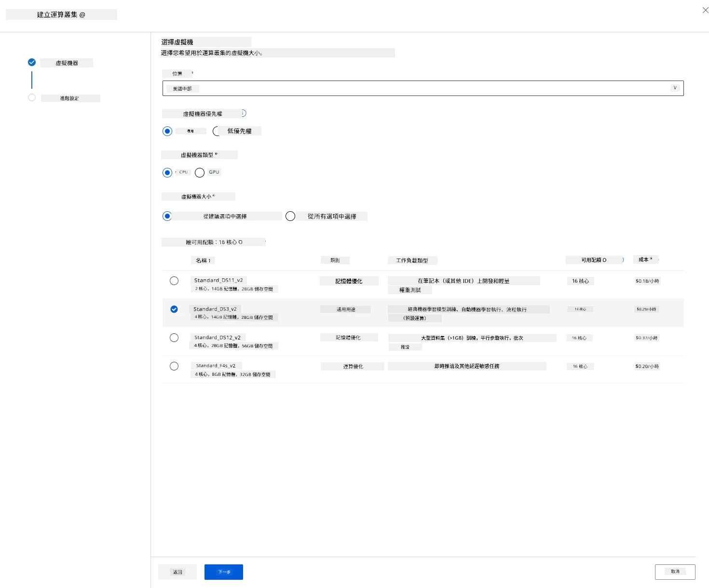This screenshot has height=588, width=709.
Task: Click the 返回 button
Action: pyautogui.click(x=177, y=572)
